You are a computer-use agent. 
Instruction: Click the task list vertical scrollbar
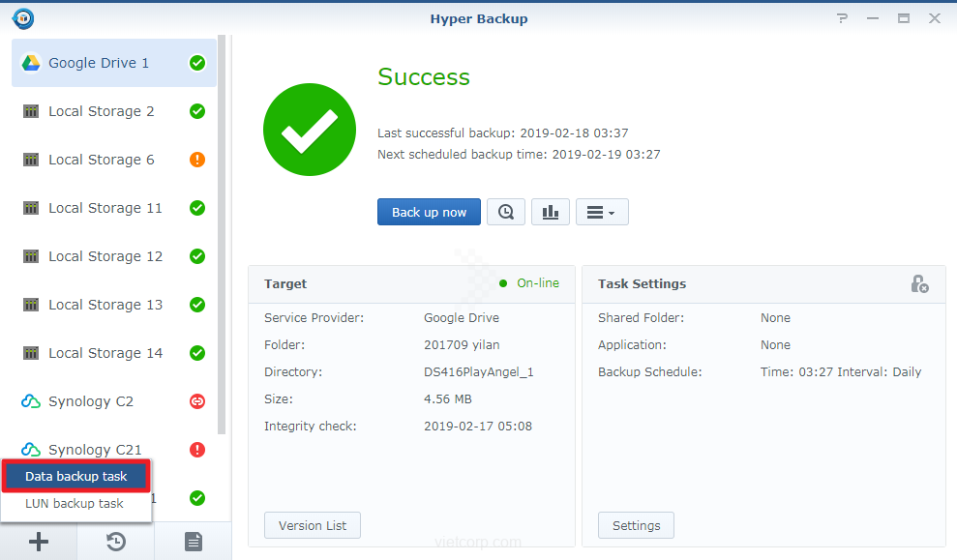pos(223,232)
